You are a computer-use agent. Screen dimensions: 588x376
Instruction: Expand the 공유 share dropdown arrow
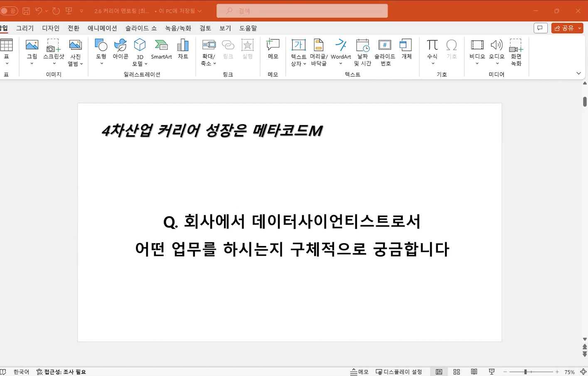coord(580,28)
